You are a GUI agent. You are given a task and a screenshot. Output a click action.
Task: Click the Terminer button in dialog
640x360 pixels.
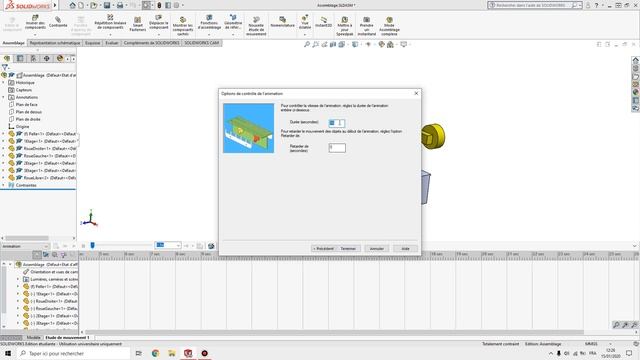tap(348, 248)
